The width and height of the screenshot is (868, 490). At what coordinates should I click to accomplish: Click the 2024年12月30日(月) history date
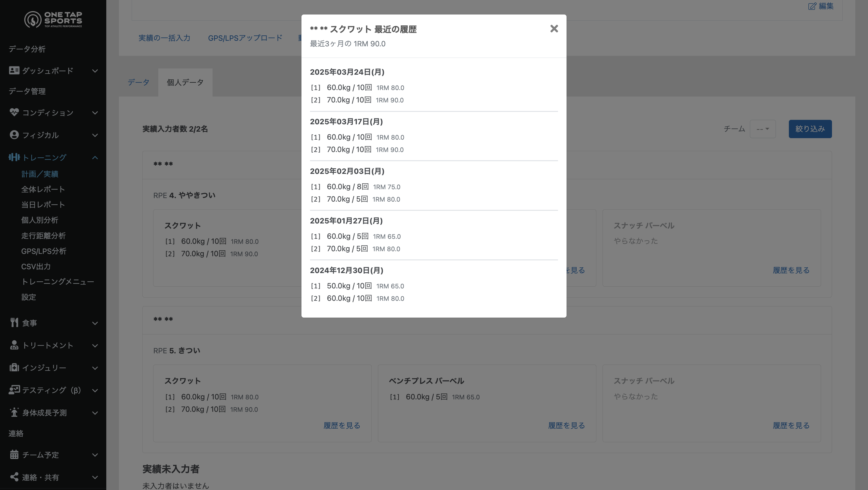pos(347,270)
